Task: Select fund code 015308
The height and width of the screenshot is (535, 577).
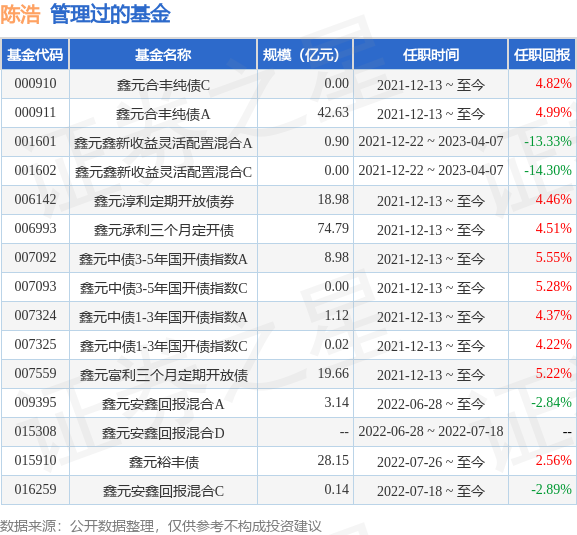Action: [35, 432]
